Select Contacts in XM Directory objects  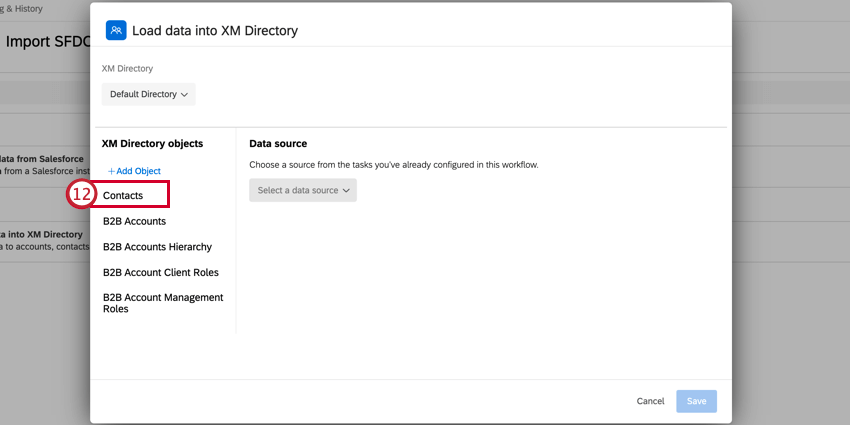click(123, 196)
